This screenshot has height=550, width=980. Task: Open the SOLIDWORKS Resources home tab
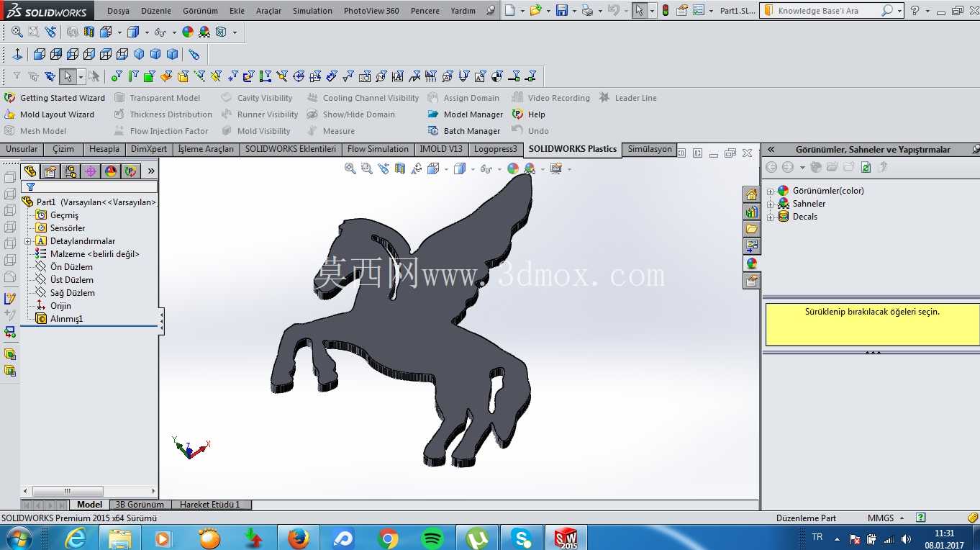tap(751, 195)
